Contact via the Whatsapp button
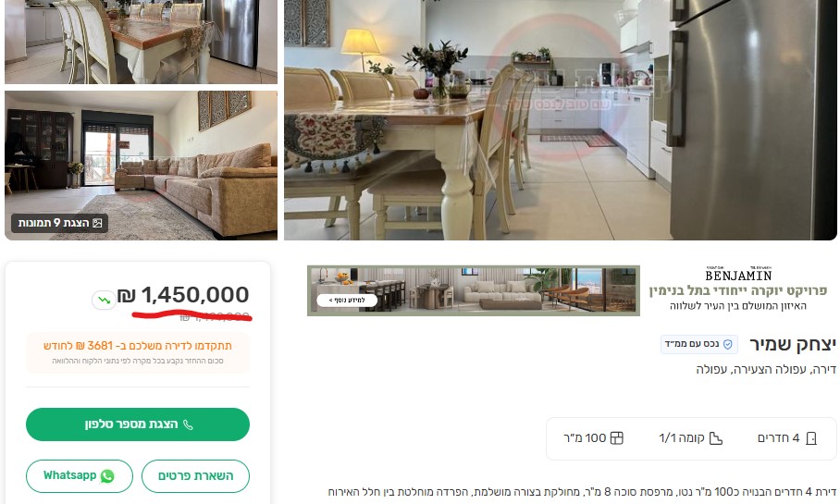 pyautogui.click(x=80, y=475)
